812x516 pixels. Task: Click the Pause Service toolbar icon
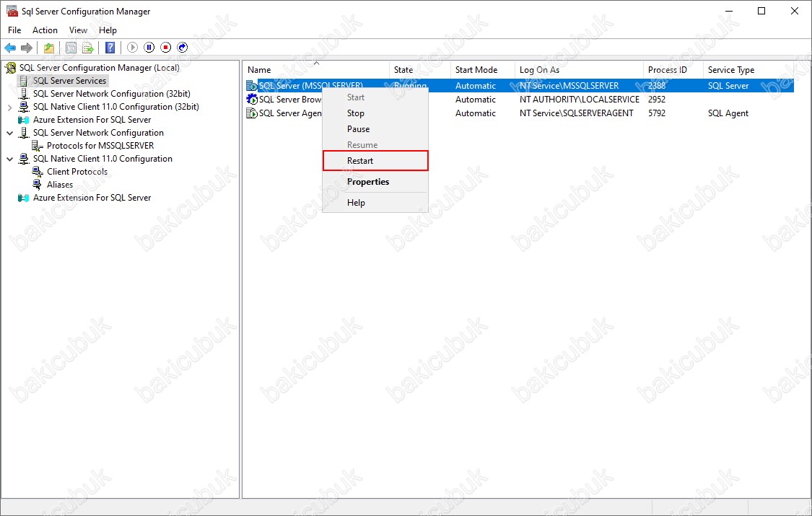coord(149,48)
